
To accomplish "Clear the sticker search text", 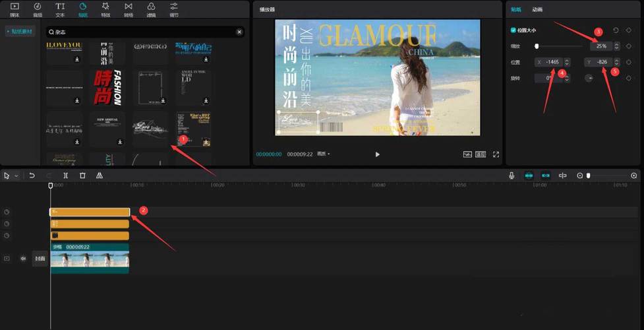I will click(x=239, y=32).
